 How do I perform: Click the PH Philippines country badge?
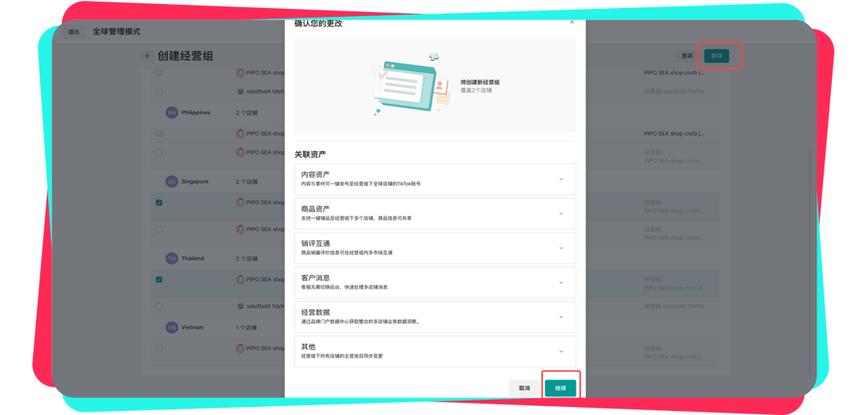click(x=171, y=113)
